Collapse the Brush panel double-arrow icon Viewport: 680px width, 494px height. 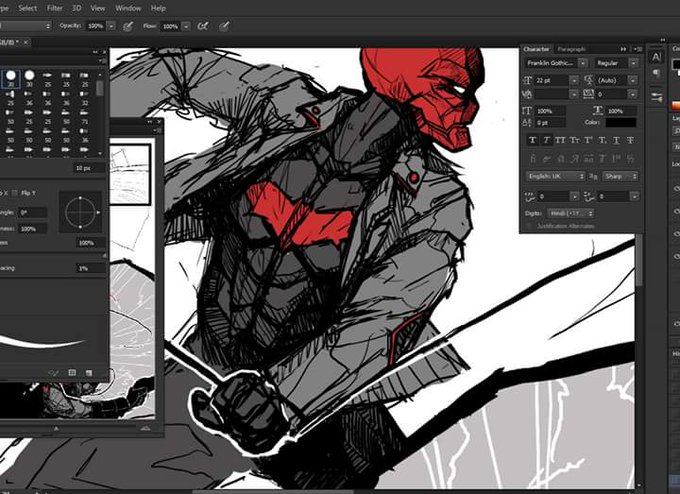point(95,52)
